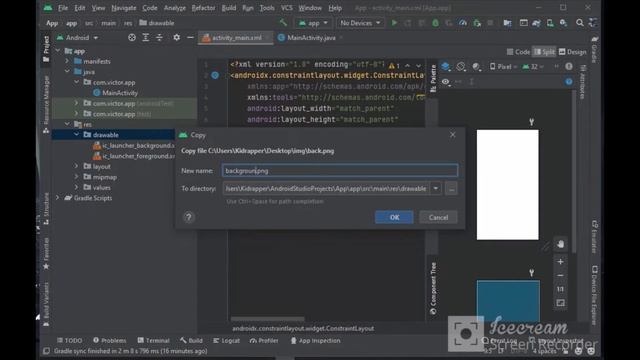This screenshot has height=360, width=640.
Task: Click the Zoom to Fit Screen icon
Action: 560,303
